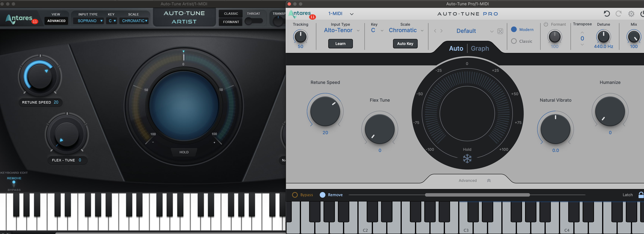Click the 440.0 Hz detune value
This screenshot has height=234, width=644.
[603, 46]
